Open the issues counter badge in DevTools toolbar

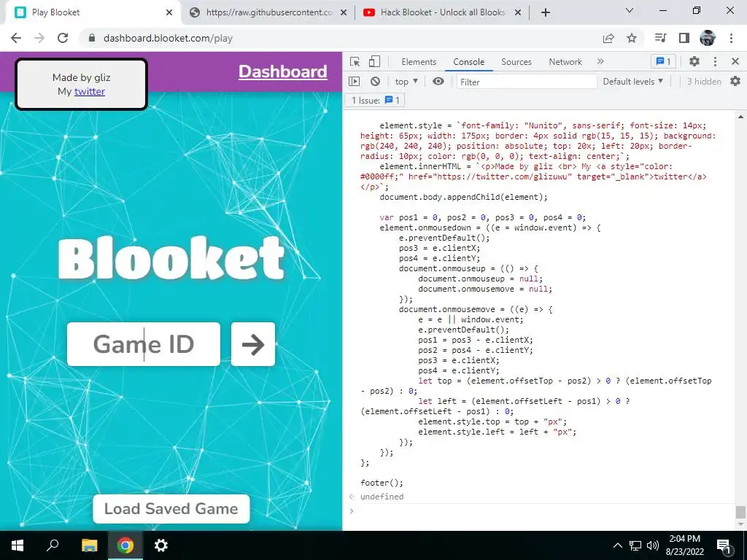click(x=663, y=61)
